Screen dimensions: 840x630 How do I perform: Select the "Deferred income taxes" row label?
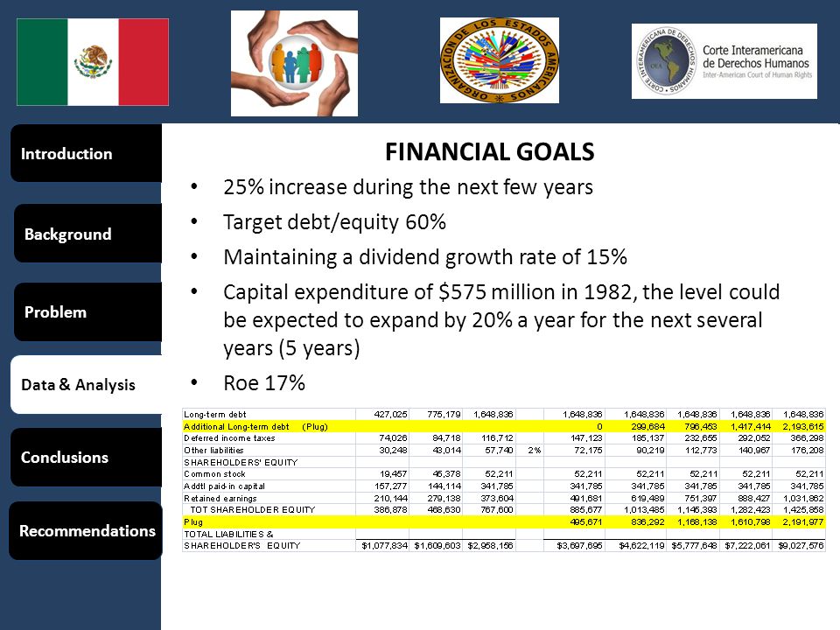point(229,438)
